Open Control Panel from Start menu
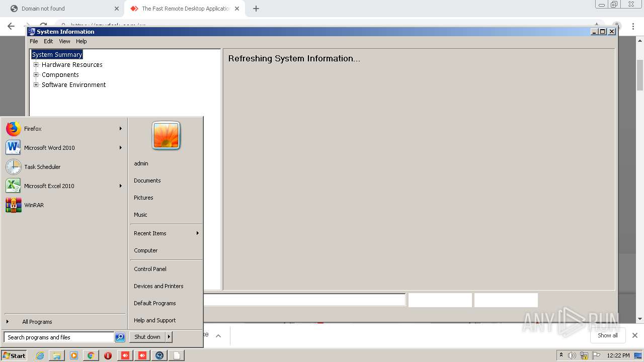This screenshot has height=362, width=644. pos(150,269)
